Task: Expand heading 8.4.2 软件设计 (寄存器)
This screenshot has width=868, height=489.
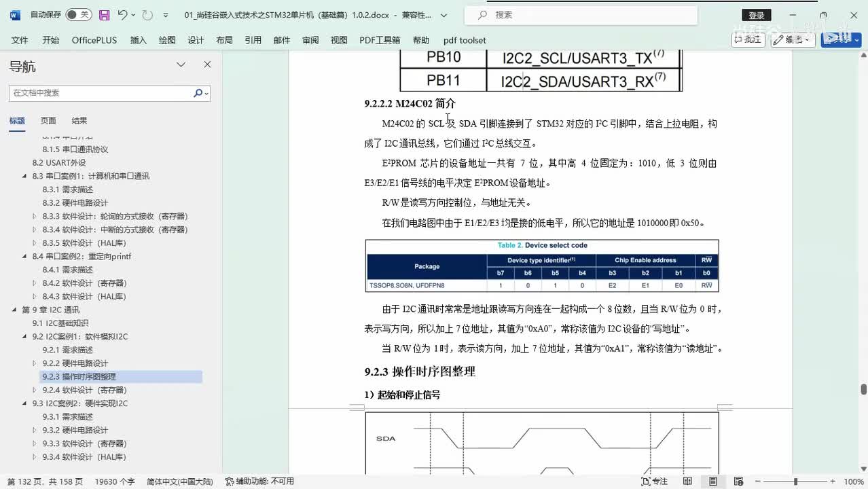Action: click(x=35, y=283)
